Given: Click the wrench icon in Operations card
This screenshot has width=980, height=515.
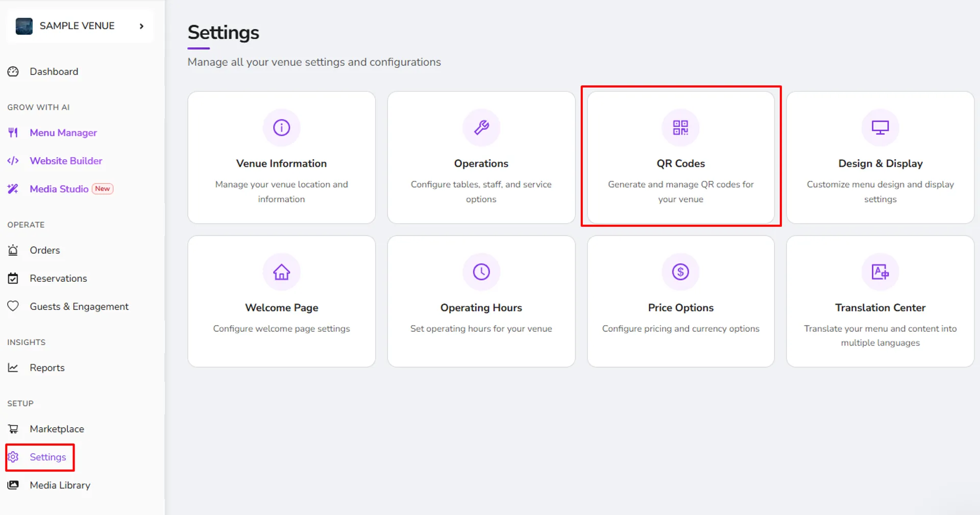Looking at the screenshot, I should [481, 127].
